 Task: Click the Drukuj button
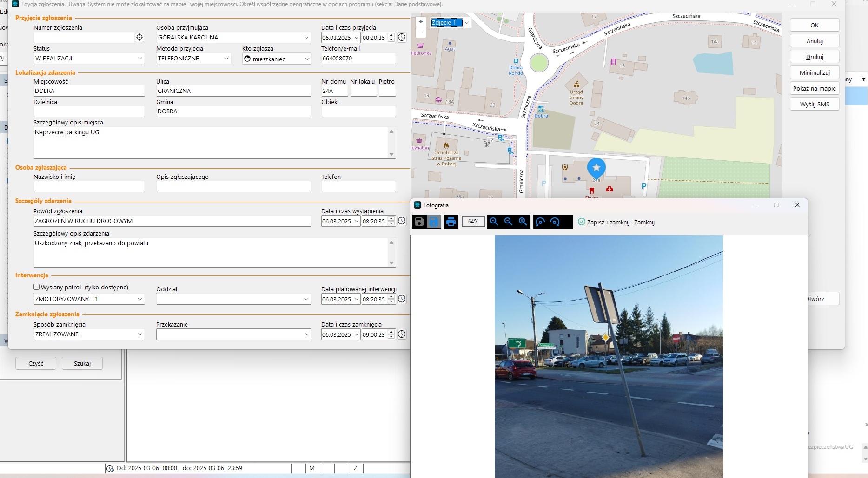tap(815, 57)
